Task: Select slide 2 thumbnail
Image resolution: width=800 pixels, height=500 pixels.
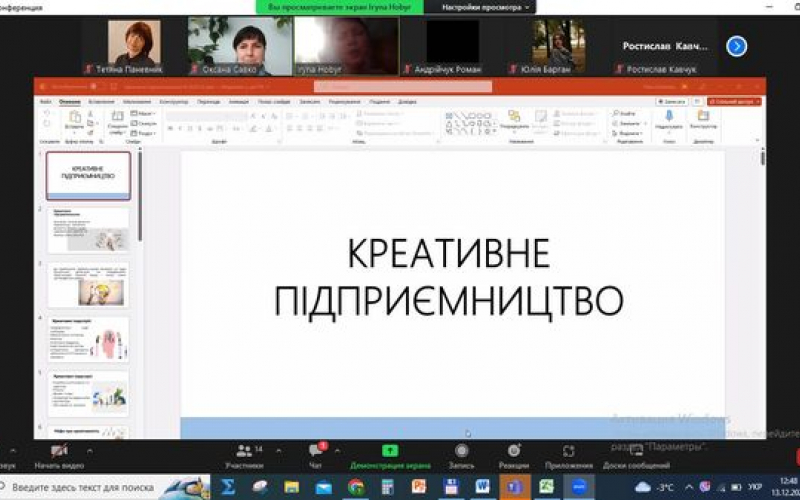Action: tap(88, 230)
